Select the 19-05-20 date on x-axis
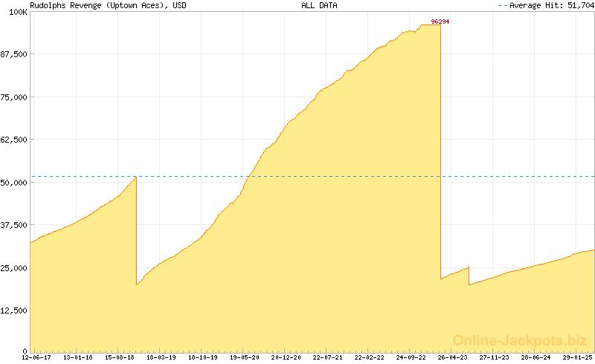This screenshot has width=595, height=364. [x=244, y=357]
